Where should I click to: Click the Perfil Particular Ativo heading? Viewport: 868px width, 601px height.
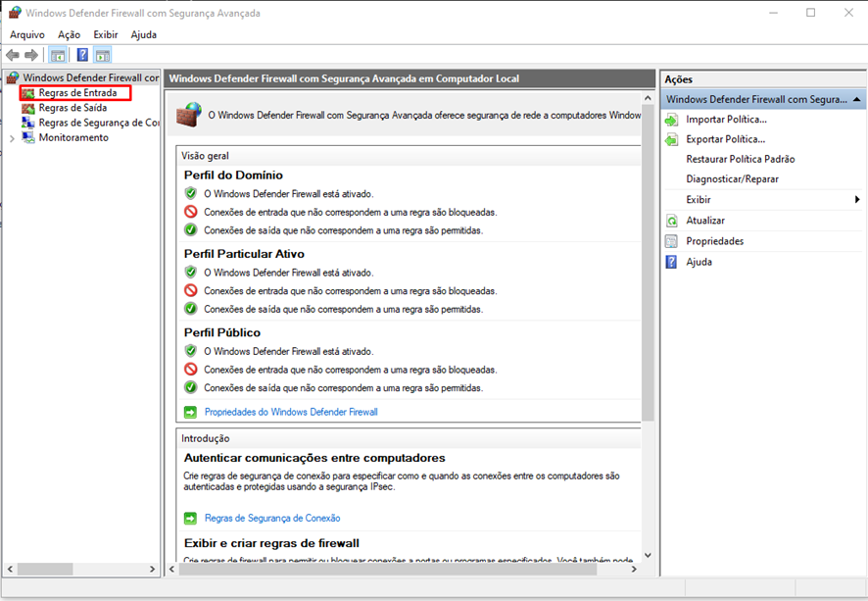click(x=244, y=254)
